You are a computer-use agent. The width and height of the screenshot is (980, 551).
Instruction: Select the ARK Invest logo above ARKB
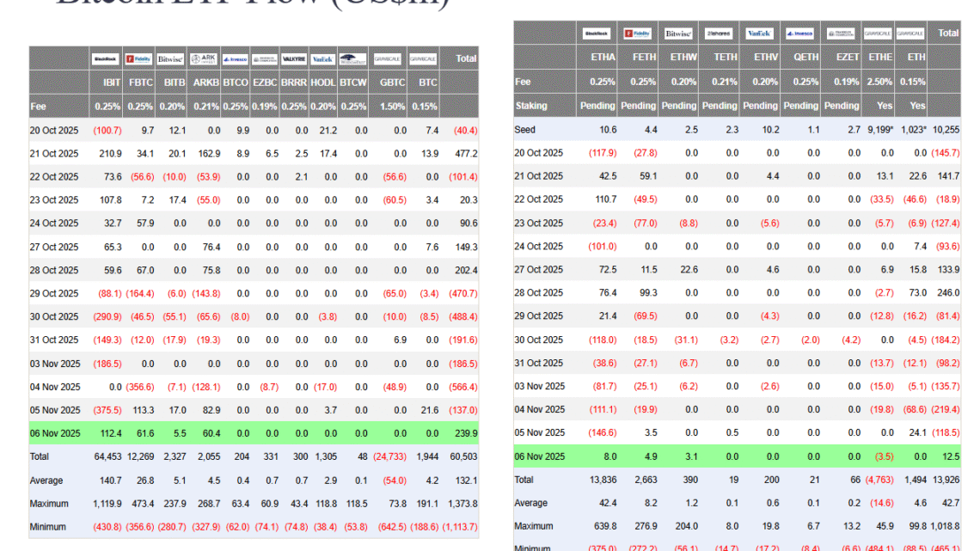click(204, 59)
